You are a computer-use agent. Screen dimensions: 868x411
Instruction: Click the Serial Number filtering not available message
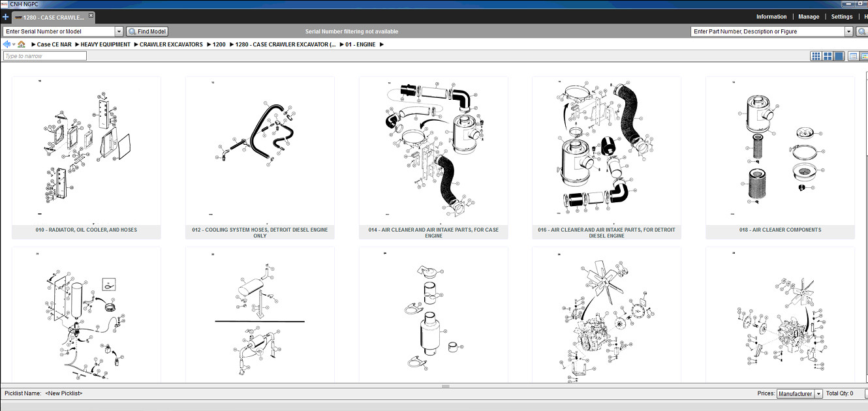pos(352,31)
